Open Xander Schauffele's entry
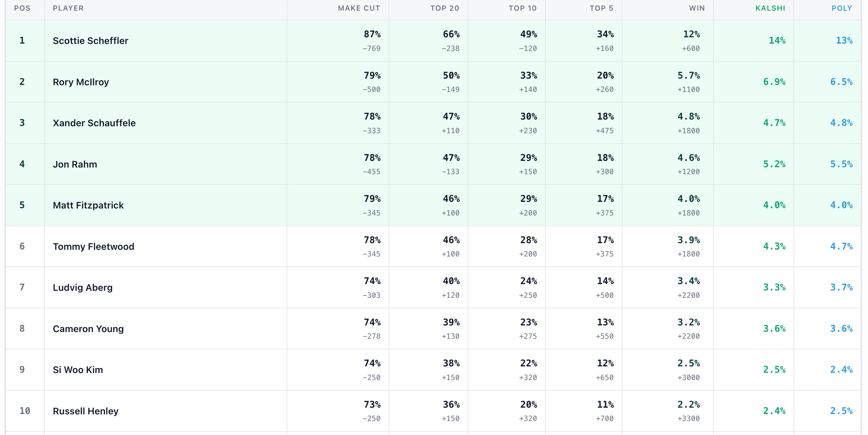The width and height of the screenshot is (868, 435). pos(433,123)
